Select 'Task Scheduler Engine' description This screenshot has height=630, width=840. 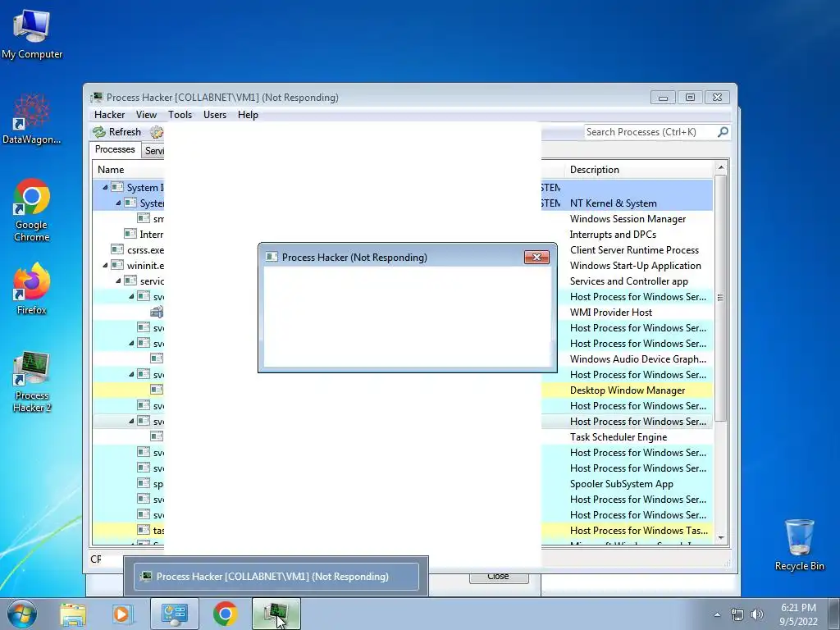[619, 436]
